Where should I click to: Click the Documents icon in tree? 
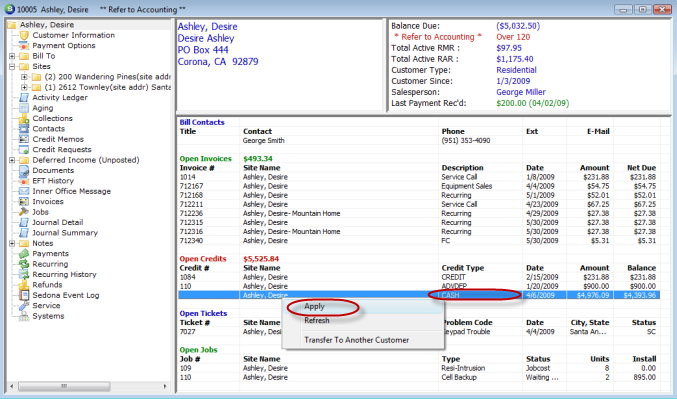coord(24,171)
